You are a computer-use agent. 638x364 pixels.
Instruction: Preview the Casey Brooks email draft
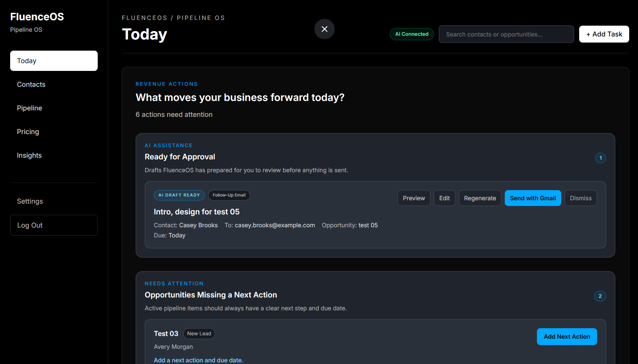[414, 198]
